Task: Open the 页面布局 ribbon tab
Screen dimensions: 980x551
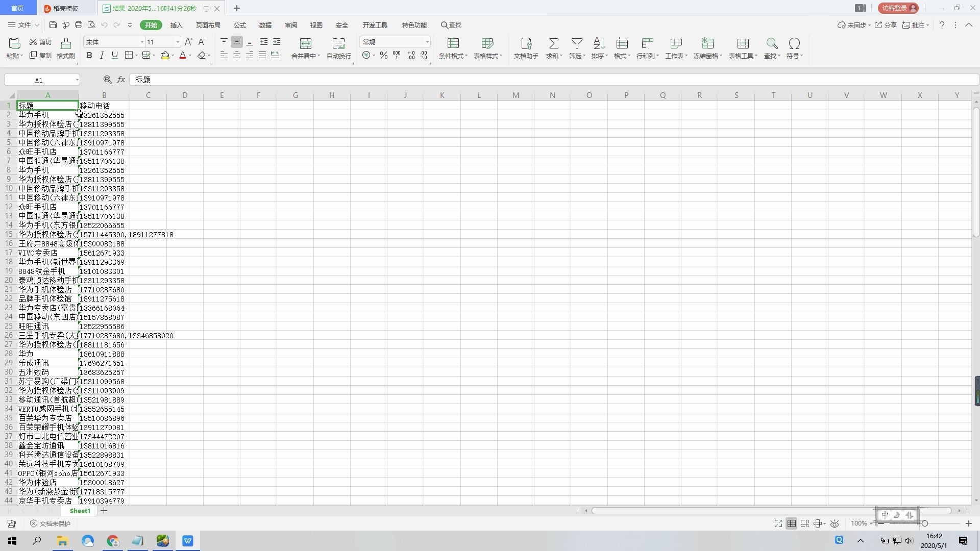Action: tap(208, 25)
